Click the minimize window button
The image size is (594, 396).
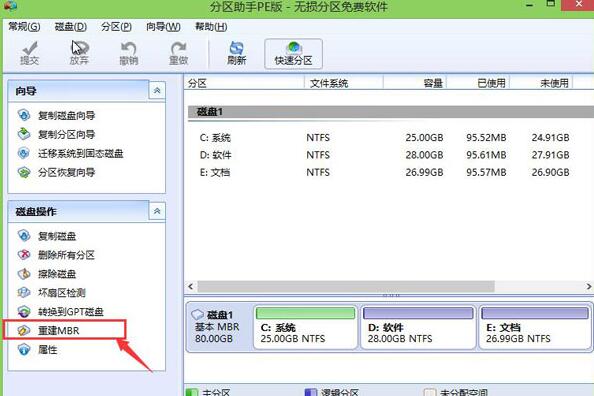pyautogui.click(x=530, y=5)
